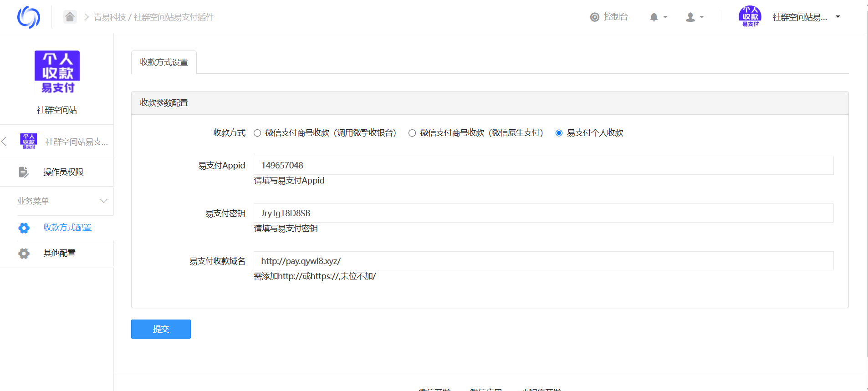Click the 青易科技 breadcrumb text
The height and width of the screenshot is (391, 868).
point(110,17)
